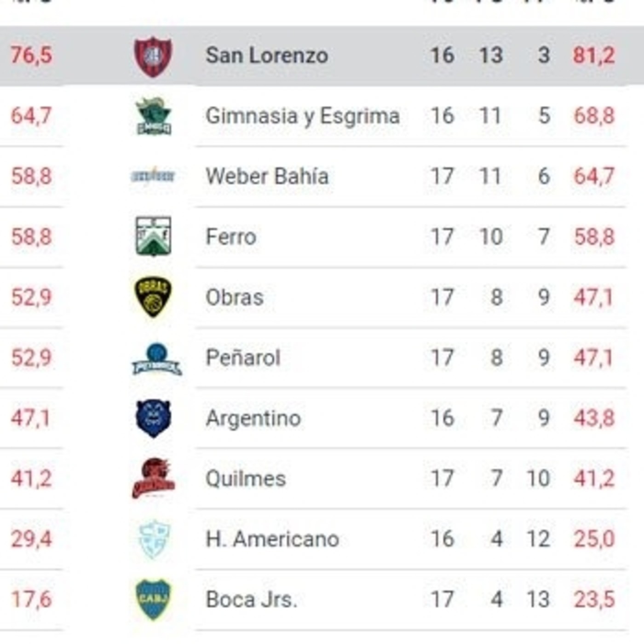This screenshot has height=644, width=644.
Task: Select the Argentino team name
Action: click(x=253, y=419)
